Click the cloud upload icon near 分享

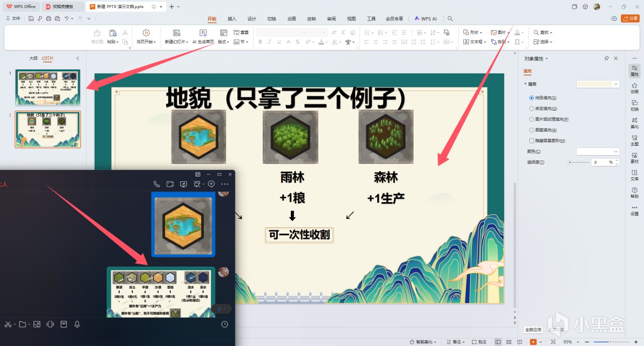tap(614, 19)
